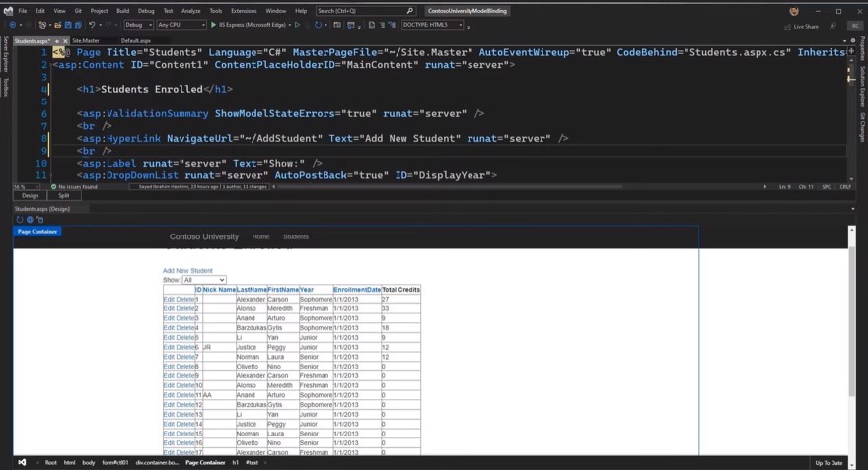Click the editor split plus icon
The width and height of the screenshot is (868, 470).
[852, 51]
